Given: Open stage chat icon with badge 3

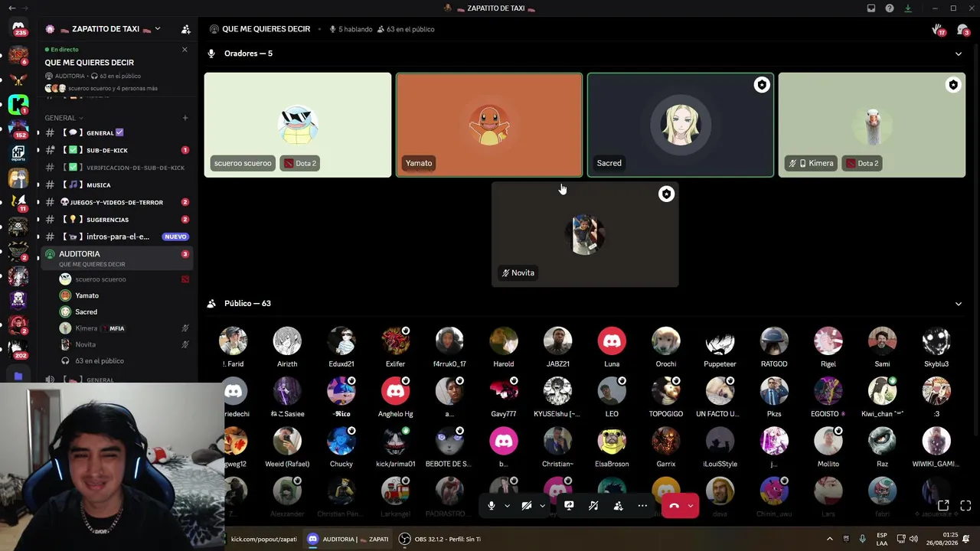Looking at the screenshot, I should tap(963, 30).
